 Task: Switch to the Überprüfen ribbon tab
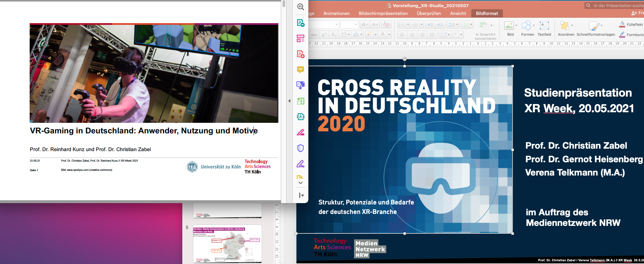coord(429,13)
